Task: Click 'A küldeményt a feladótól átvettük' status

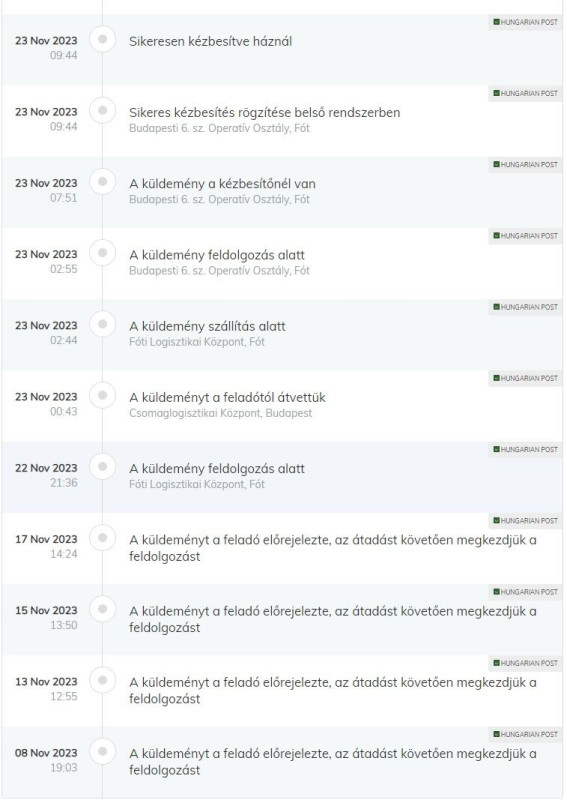Action: (x=227, y=397)
